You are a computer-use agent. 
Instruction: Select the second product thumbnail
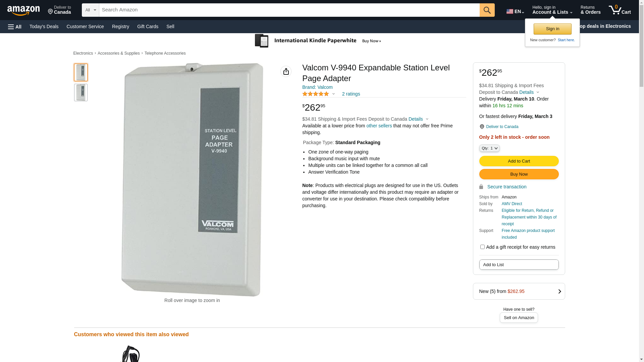point(81,93)
